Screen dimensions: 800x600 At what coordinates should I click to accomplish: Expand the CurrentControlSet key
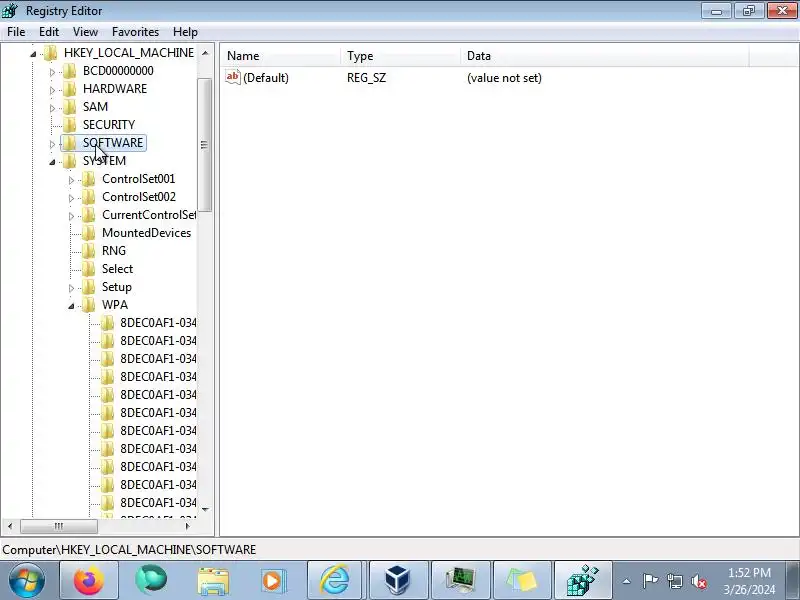coord(71,216)
